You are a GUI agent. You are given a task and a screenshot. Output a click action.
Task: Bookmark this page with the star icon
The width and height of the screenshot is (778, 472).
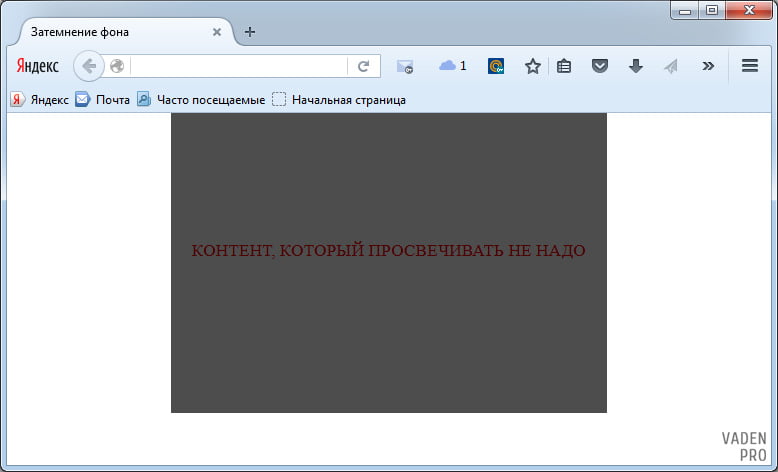(533, 66)
